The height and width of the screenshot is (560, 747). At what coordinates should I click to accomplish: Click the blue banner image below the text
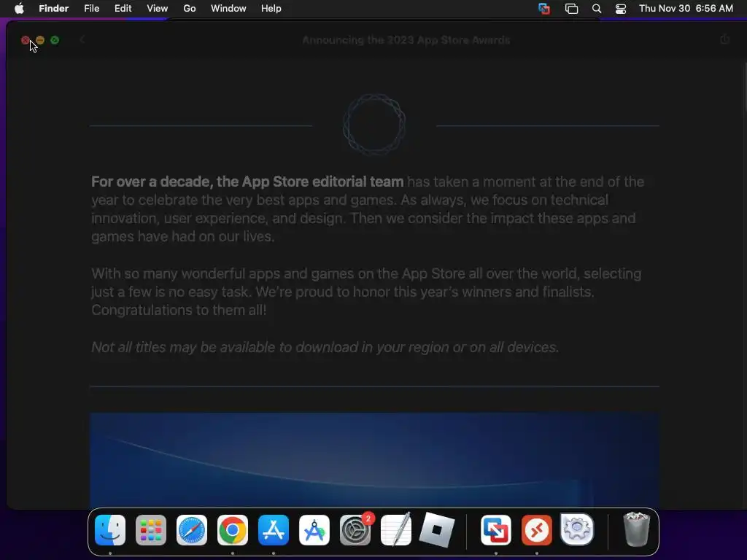[374, 460]
